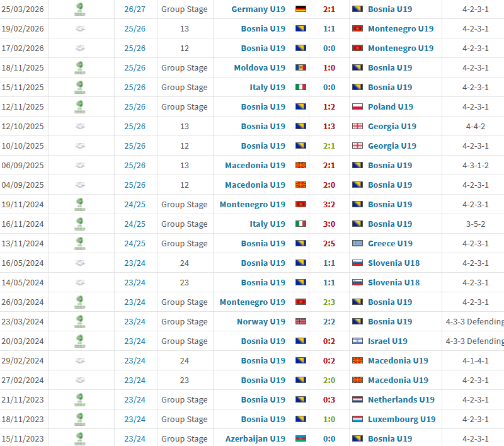
Task: Select the 4-4-2 formation cell
Action: 476,127
